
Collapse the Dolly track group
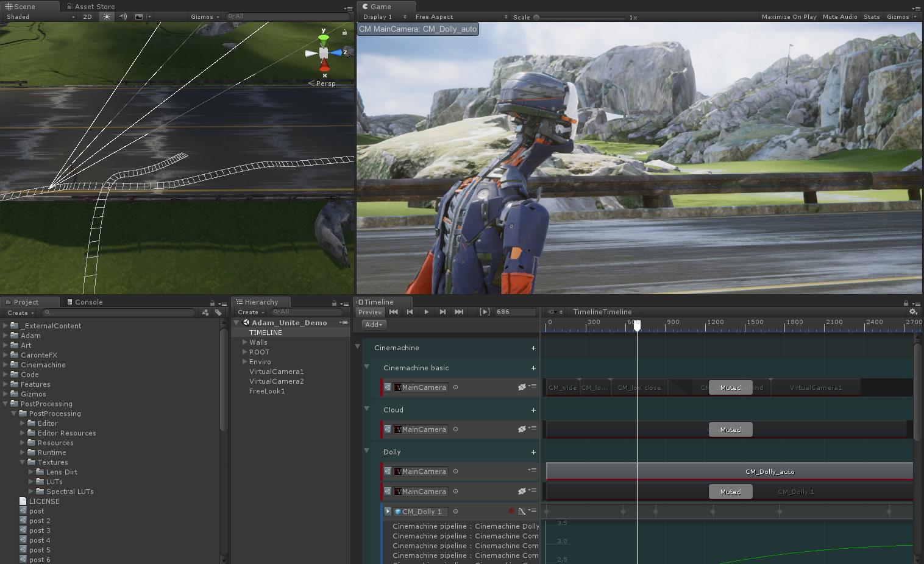367,451
